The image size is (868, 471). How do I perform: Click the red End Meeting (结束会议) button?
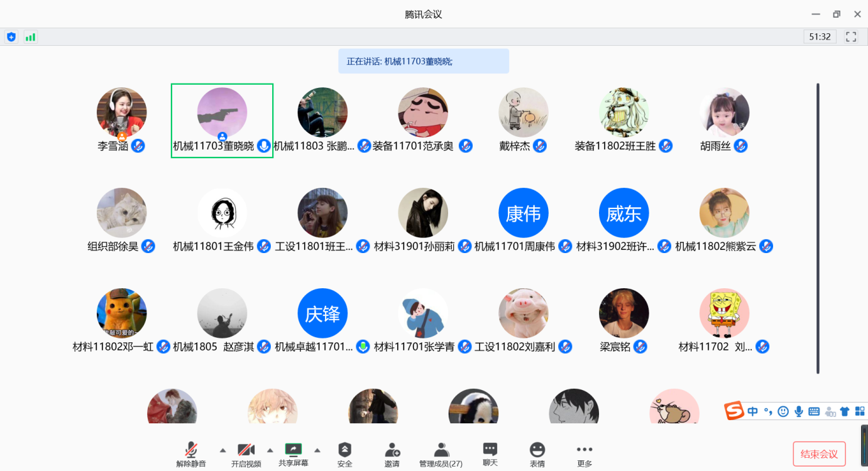coord(819,454)
